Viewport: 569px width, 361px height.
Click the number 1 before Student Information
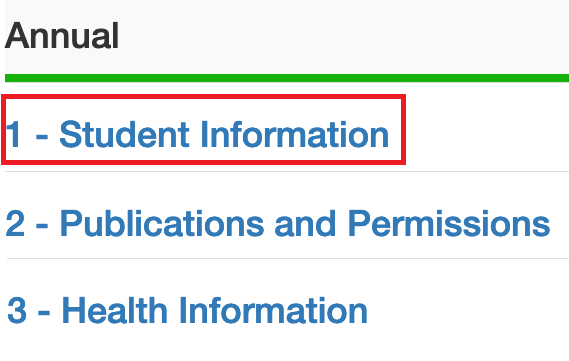click(13, 135)
